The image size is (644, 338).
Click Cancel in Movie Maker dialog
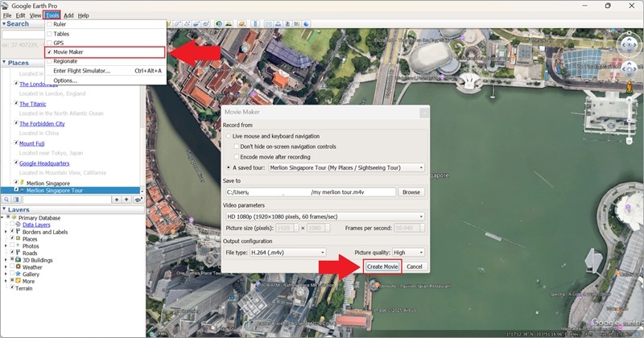pos(415,266)
